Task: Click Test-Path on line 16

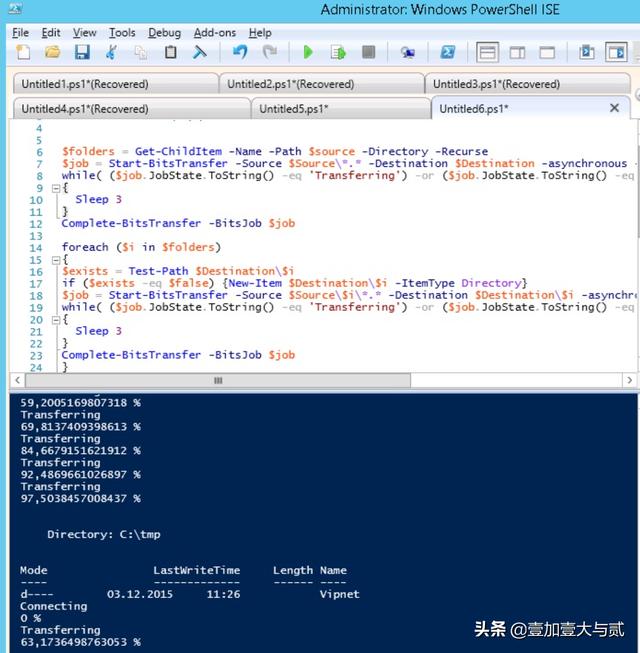Action: 158,271
